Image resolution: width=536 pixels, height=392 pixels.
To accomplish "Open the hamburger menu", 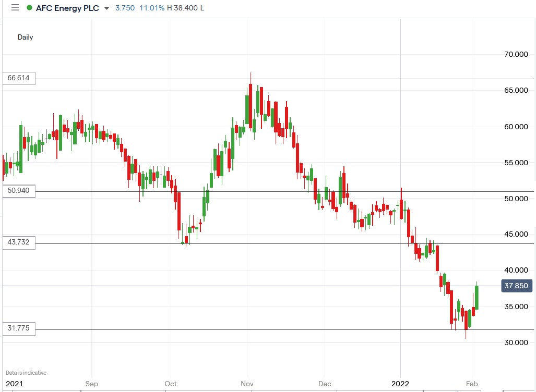I will point(15,8).
